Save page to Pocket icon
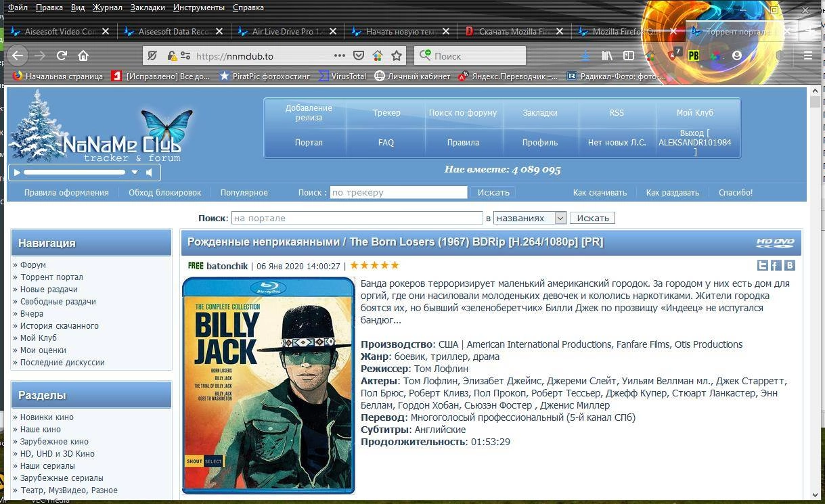The height and width of the screenshot is (504, 825). coord(359,56)
